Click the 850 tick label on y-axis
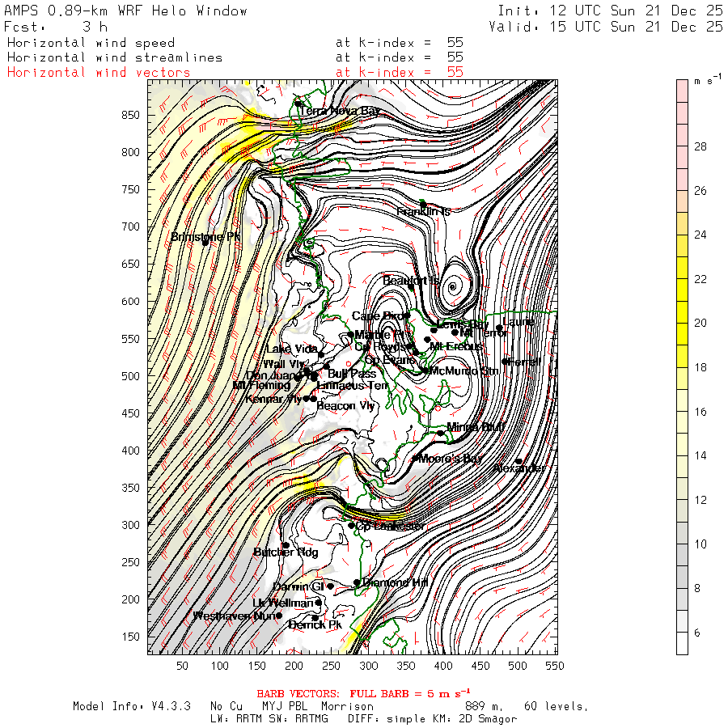Viewport: 728px width, 728px height. [x=130, y=115]
